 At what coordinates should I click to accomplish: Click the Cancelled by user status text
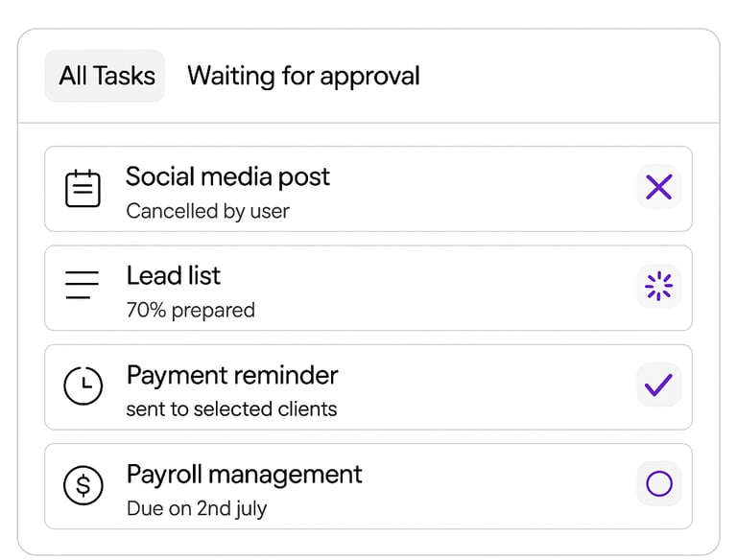pyautogui.click(x=207, y=211)
